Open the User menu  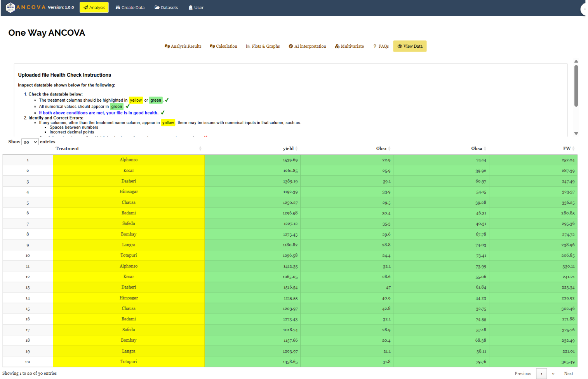tap(196, 7)
